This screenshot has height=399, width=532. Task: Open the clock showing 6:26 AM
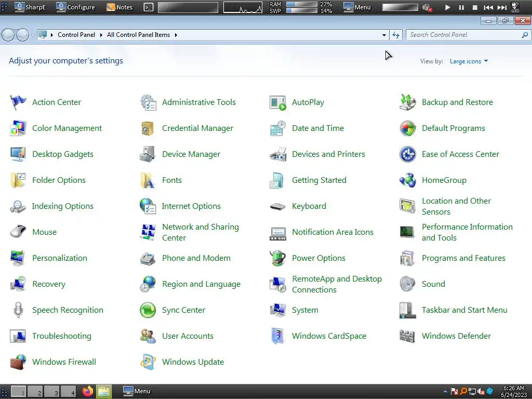[514, 392]
